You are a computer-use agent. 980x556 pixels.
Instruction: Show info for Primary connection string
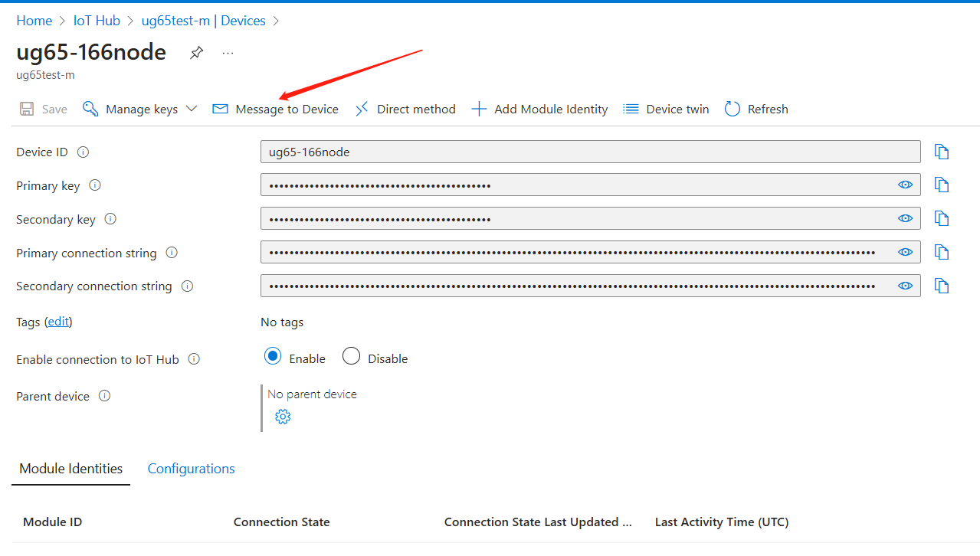[x=172, y=253]
